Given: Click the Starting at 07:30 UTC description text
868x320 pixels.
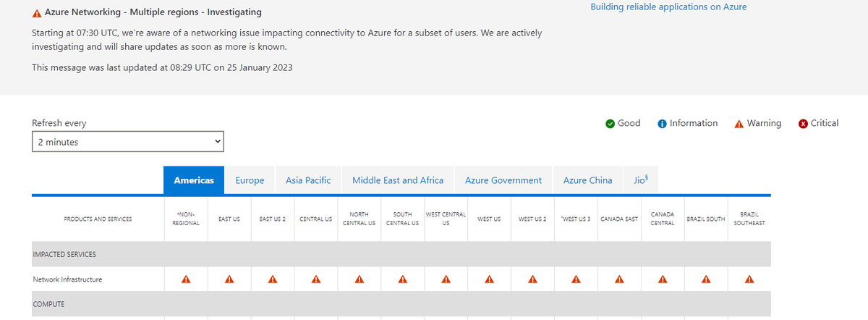Looking at the screenshot, I should coord(287,40).
